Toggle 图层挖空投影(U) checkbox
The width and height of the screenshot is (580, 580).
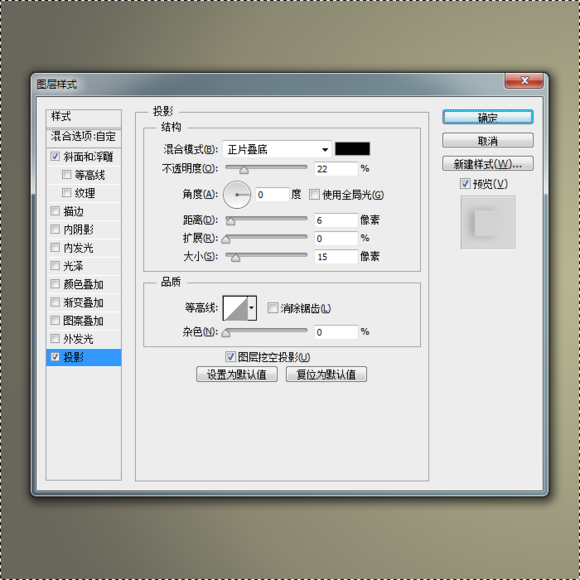(x=230, y=357)
